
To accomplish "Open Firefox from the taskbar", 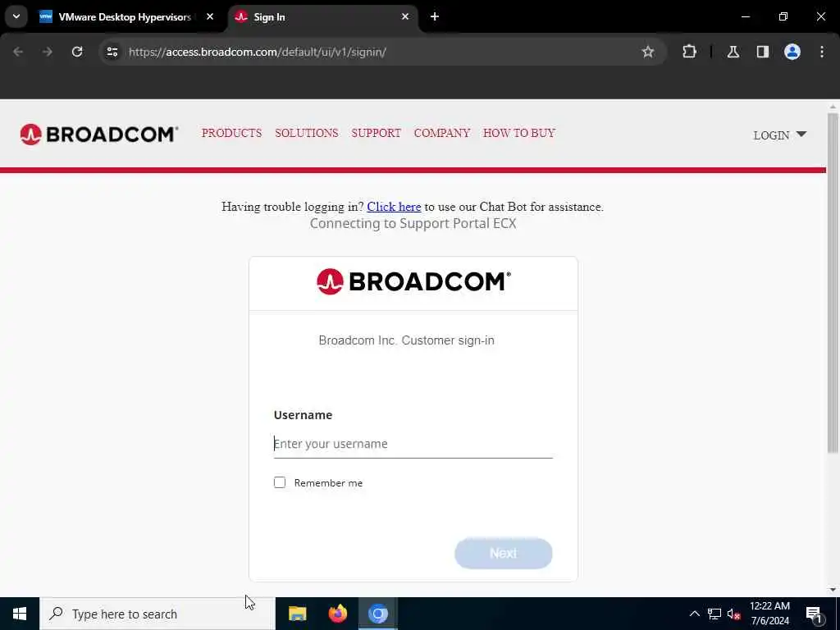I will (x=337, y=614).
